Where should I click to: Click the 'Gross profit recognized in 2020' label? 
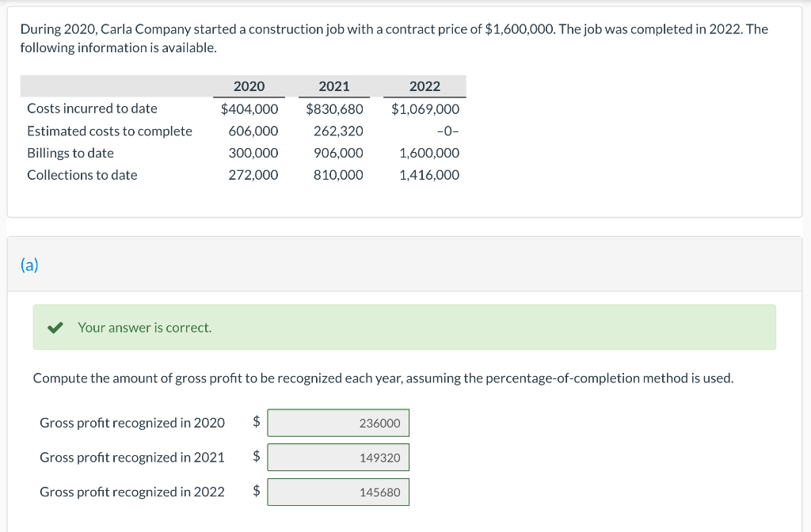click(x=132, y=423)
